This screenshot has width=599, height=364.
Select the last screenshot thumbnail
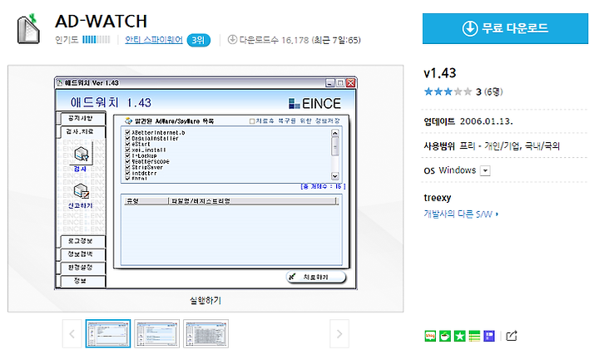tap(206, 333)
